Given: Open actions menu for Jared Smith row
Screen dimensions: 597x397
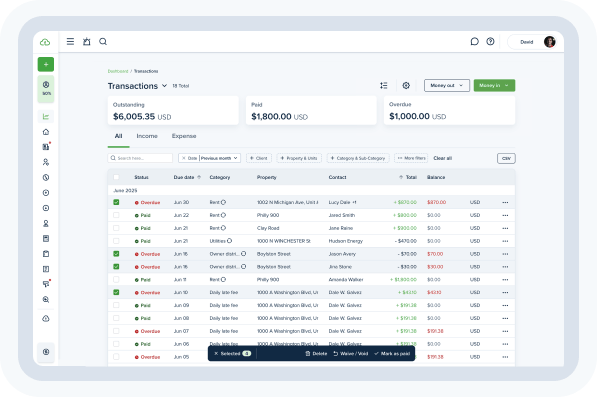Looking at the screenshot, I should click(505, 215).
